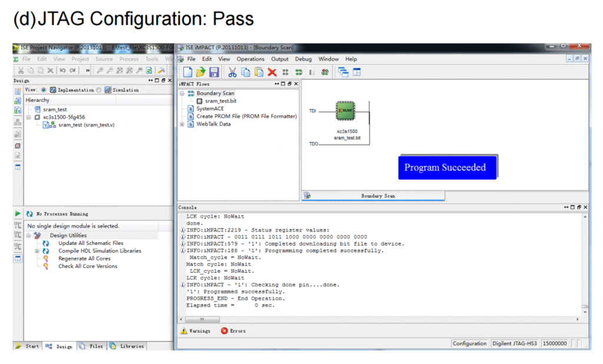The width and height of the screenshot is (603, 364).
Task: Open Project Navigator Source menu
Action: (x=104, y=59)
